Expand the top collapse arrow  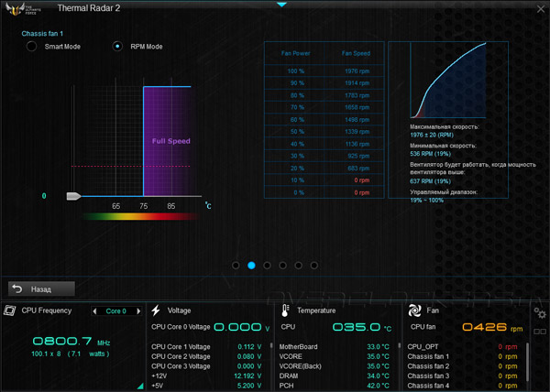[281, 5]
